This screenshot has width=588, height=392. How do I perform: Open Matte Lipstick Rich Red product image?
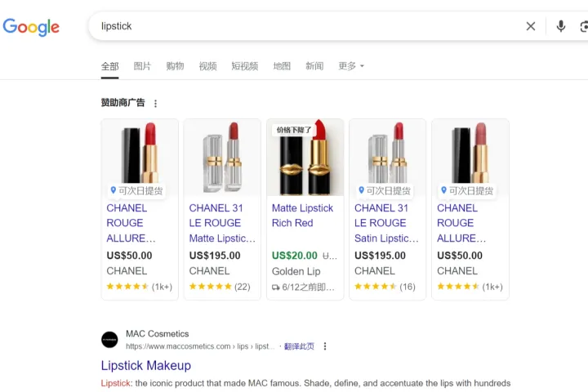pyautogui.click(x=305, y=158)
